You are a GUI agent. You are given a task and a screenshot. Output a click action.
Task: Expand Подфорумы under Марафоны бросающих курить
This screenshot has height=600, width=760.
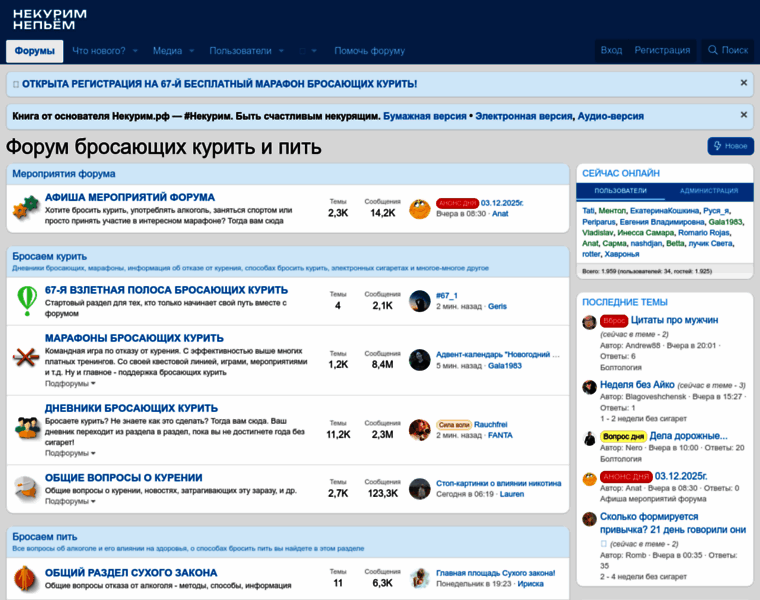point(70,383)
